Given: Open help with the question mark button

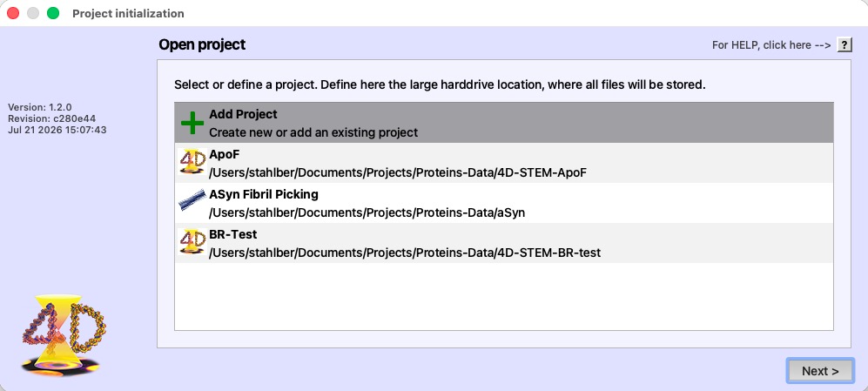Looking at the screenshot, I should click(x=844, y=45).
